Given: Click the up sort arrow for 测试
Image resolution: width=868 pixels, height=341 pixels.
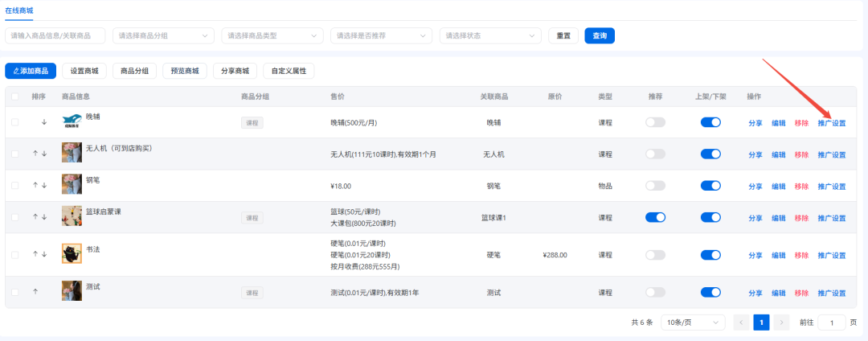Looking at the screenshot, I should pyautogui.click(x=35, y=291).
